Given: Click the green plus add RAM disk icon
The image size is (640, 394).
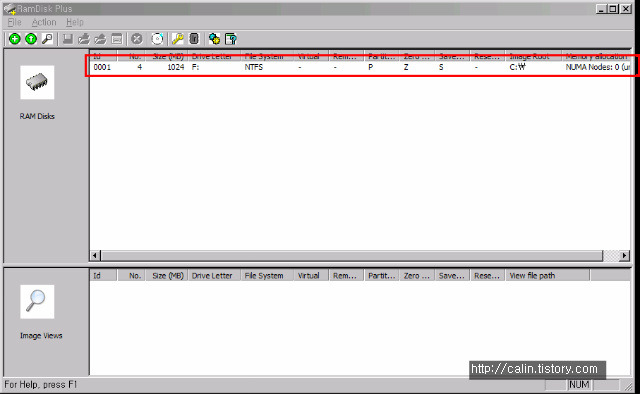Looking at the screenshot, I should pos(15,39).
